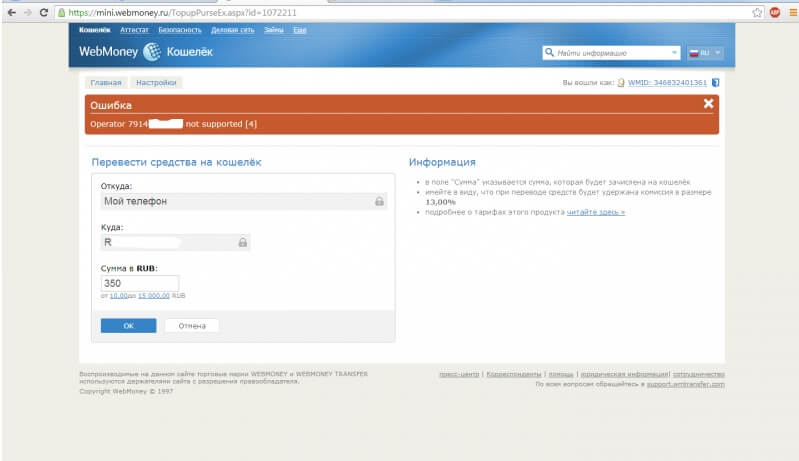The image size is (799, 461).
Task: Click the WebMoney globe logo
Action: tap(152, 51)
